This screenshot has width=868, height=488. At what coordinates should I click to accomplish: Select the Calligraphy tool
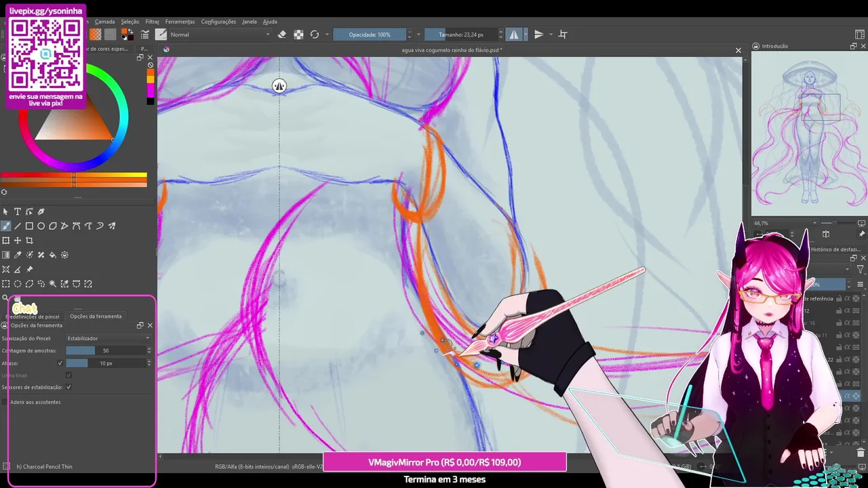point(41,211)
